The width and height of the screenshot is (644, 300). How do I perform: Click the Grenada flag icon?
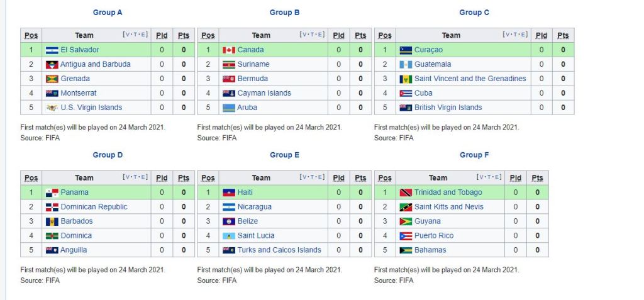(x=52, y=79)
